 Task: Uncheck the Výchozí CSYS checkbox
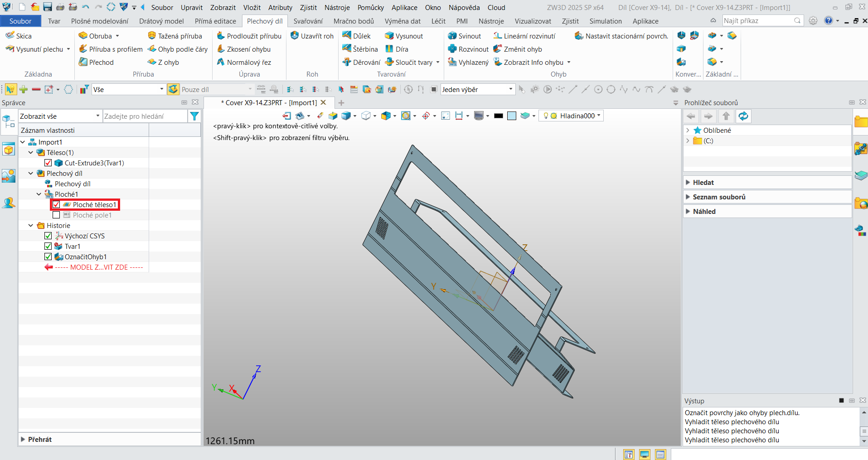coord(48,236)
